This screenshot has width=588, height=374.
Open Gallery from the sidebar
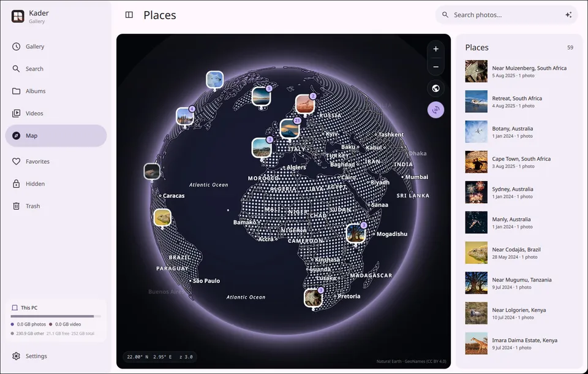click(x=56, y=47)
